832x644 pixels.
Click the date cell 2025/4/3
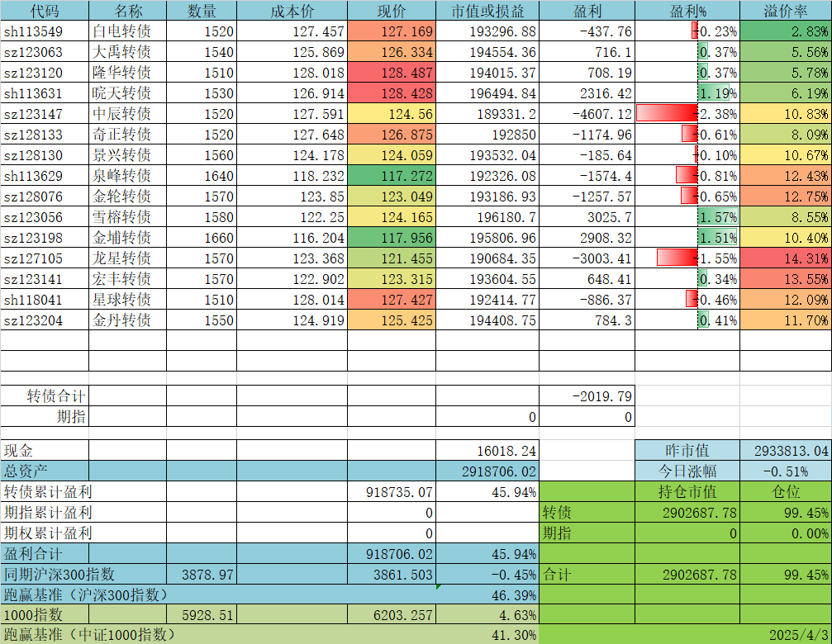786,634
